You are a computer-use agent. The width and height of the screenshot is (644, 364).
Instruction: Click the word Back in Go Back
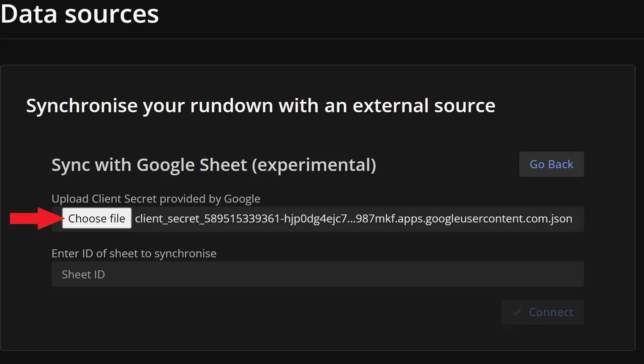coord(561,164)
